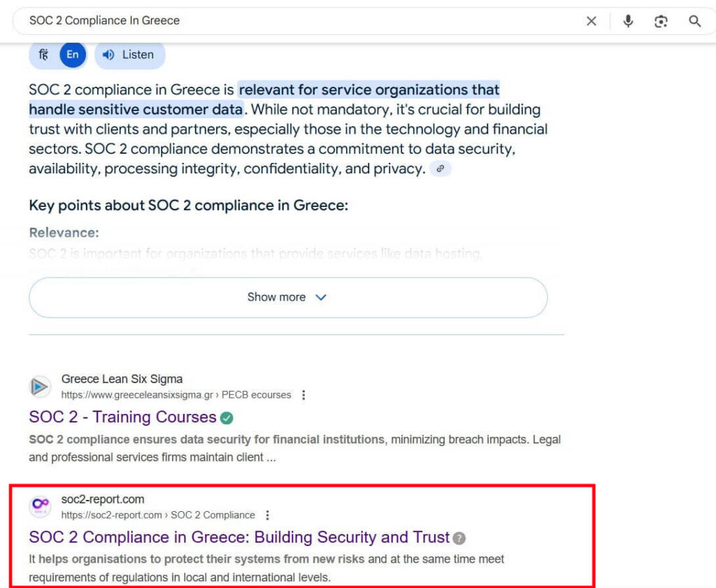Select the En language toggle
The width and height of the screenshot is (716, 588).
(x=73, y=55)
